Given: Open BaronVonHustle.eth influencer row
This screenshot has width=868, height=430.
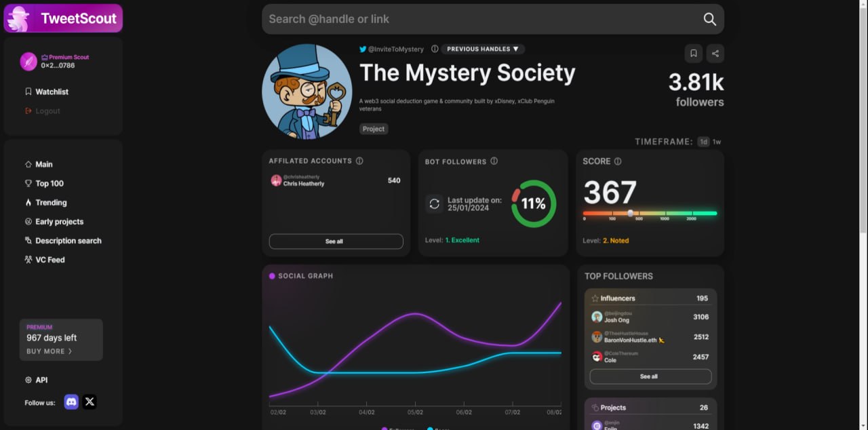Looking at the screenshot, I should tap(650, 337).
